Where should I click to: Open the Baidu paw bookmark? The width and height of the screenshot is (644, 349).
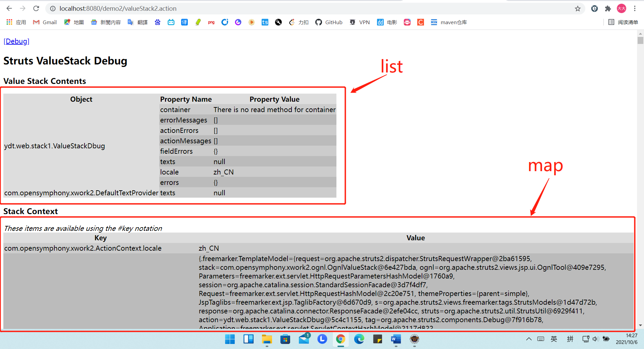tap(158, 22)
